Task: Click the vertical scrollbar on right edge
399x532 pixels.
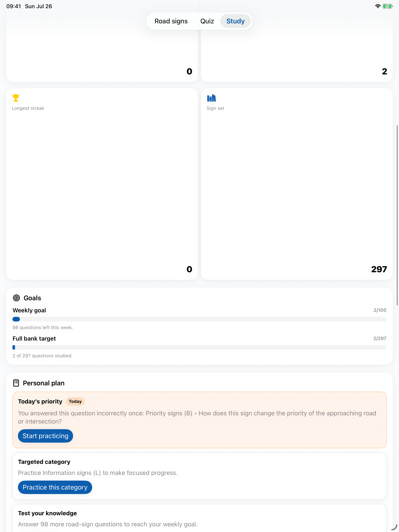Action: (397, 215)
